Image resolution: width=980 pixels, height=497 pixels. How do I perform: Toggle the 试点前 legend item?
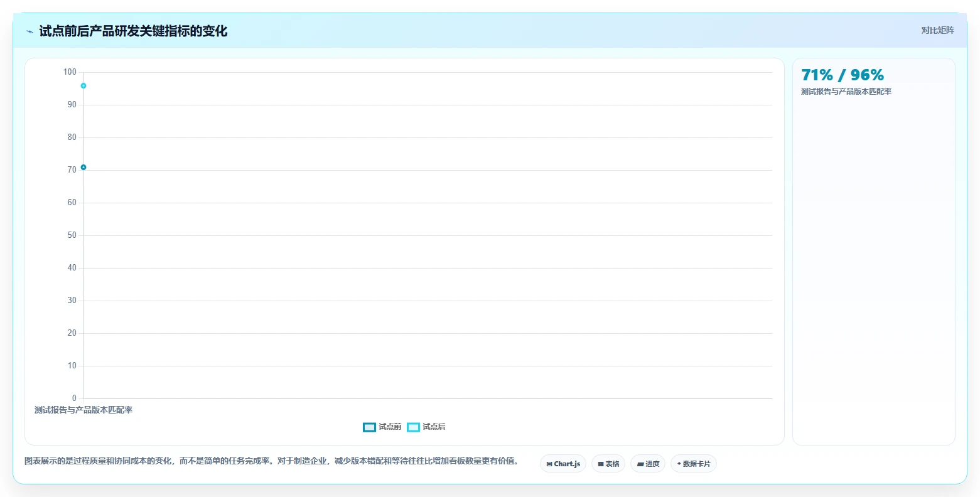point(382,427)
